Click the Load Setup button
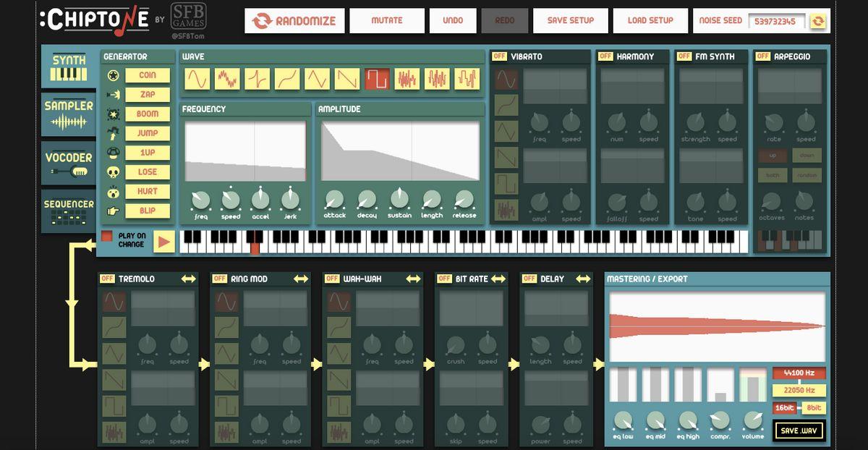Image resolution: width=868 pixels, height=450 pixels. coord(650,21)
